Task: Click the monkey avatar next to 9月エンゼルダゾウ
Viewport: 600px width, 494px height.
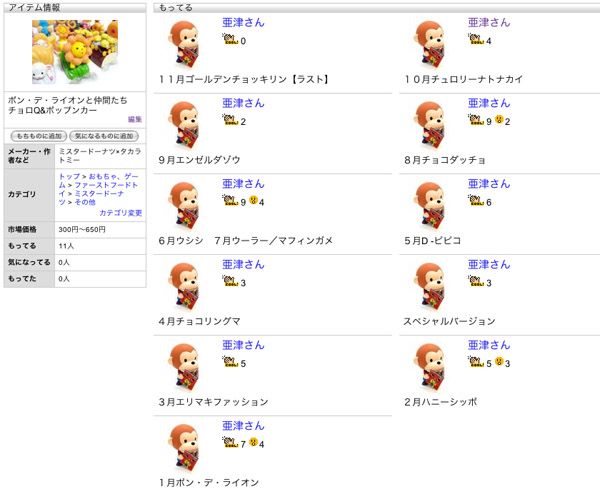Action: pos(184,125)
